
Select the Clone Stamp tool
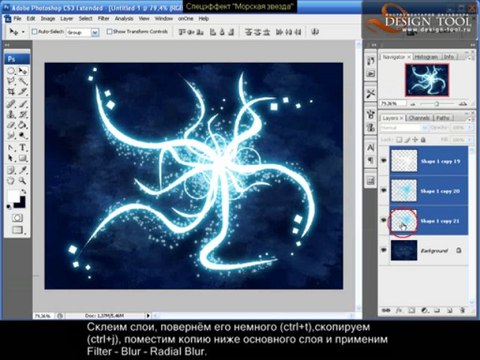(11, 114)
